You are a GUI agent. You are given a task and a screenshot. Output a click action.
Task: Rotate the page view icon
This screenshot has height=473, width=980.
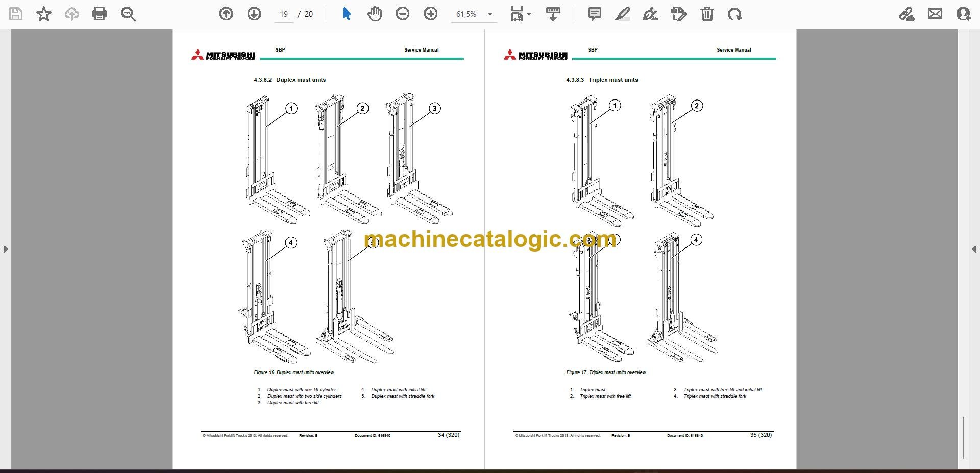735,14
